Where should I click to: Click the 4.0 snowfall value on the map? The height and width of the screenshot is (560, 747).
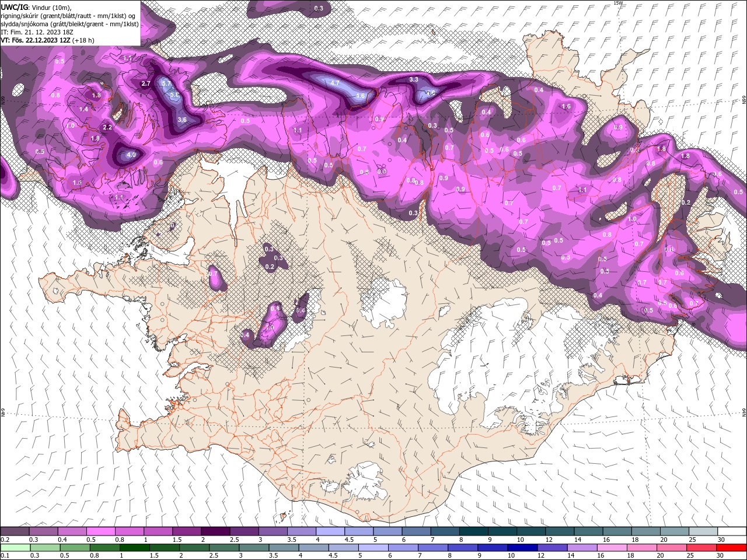point(131,155)
